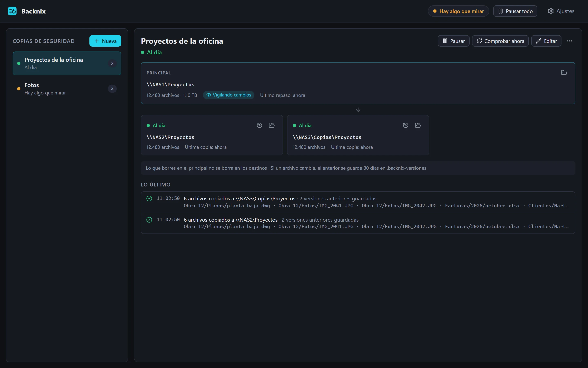Open version history for \\NAS2\Proyectos
This screenshot has height=368, width=588.
pos(259,125)
